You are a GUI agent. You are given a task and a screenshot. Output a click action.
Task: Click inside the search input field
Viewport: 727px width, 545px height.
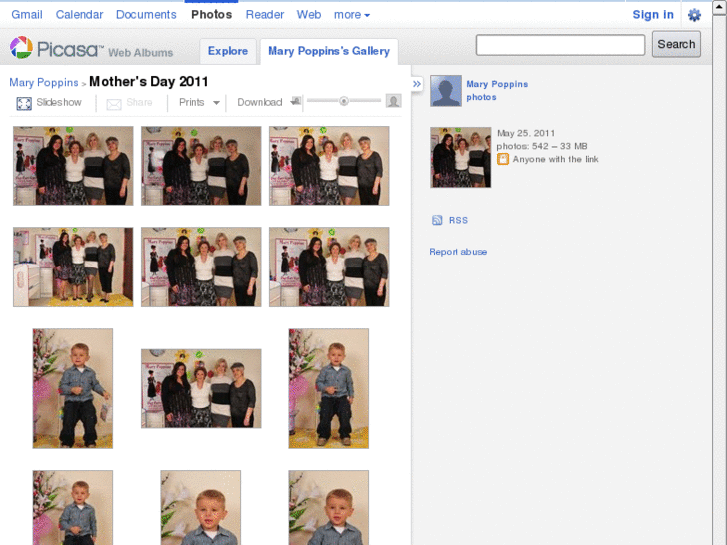[x=560, y=45]
